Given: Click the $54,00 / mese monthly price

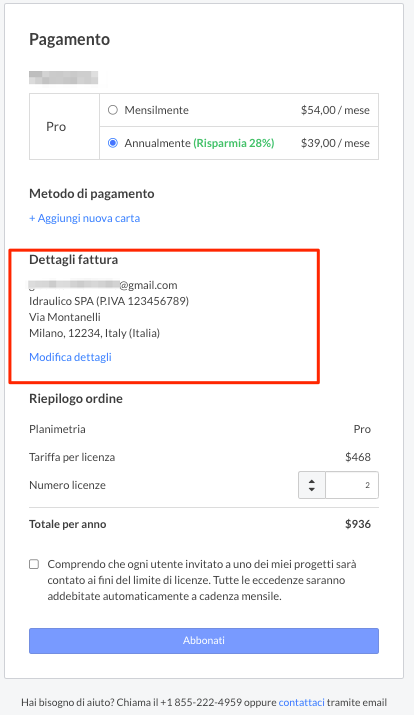Looking at the screenshot, I should coord(335,110).
